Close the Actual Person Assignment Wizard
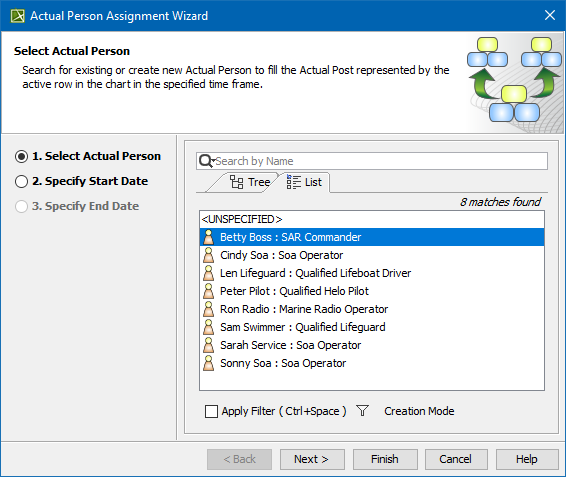Image resolution: width=566 pixels, height=477 pixels. click(550, 15)
